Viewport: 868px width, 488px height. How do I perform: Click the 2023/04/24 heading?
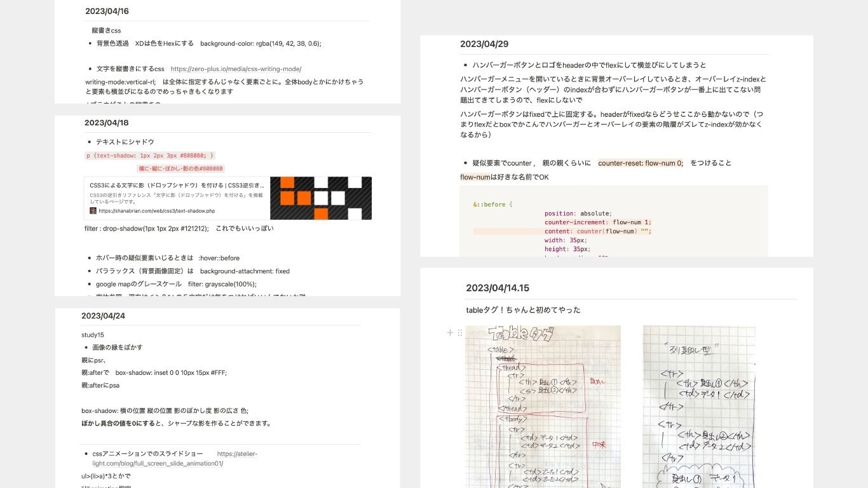point(103,316)
